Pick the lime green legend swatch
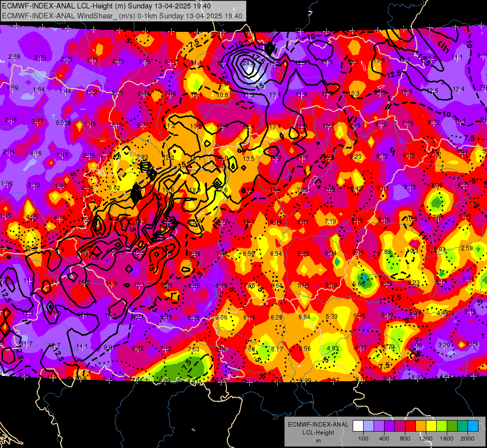This screenshot has width=487, height=448. 442,426
